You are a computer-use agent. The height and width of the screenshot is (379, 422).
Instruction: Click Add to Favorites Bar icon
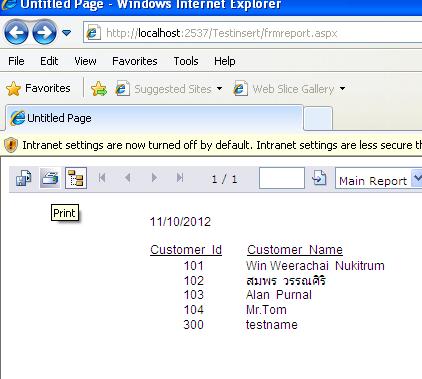click(x=99, y=89)
